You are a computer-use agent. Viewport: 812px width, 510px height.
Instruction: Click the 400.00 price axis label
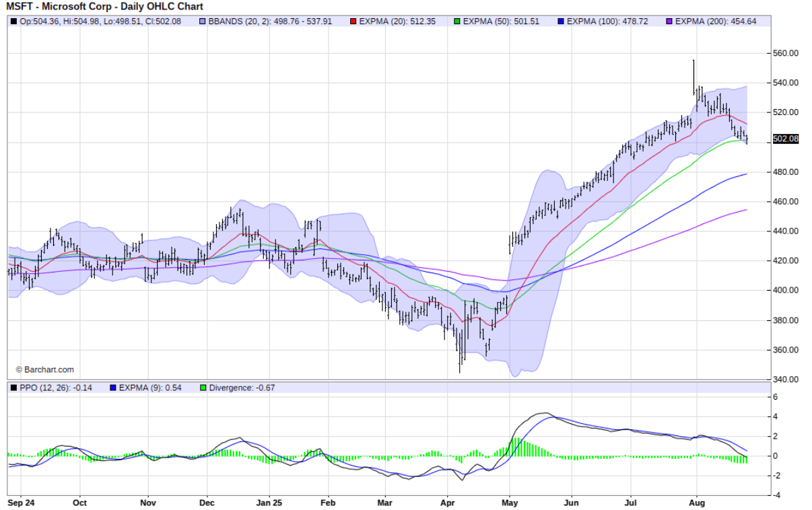tap(786, 291)
